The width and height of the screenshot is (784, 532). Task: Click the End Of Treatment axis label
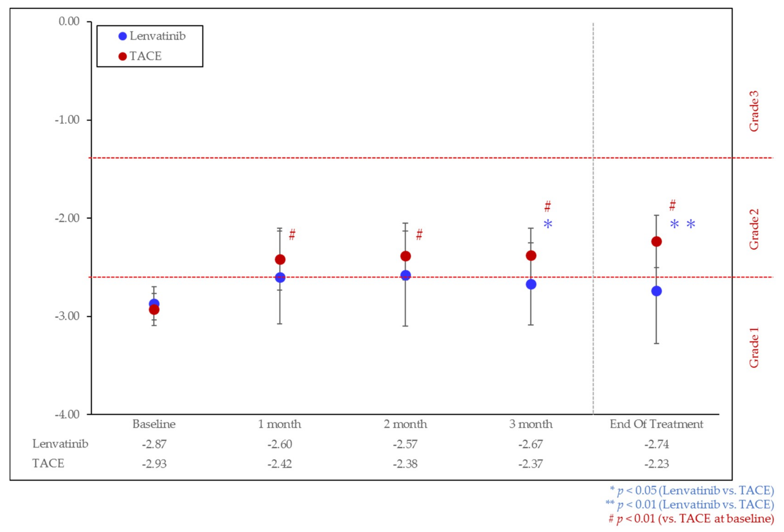pyautogui.click(x=656, y=424)
